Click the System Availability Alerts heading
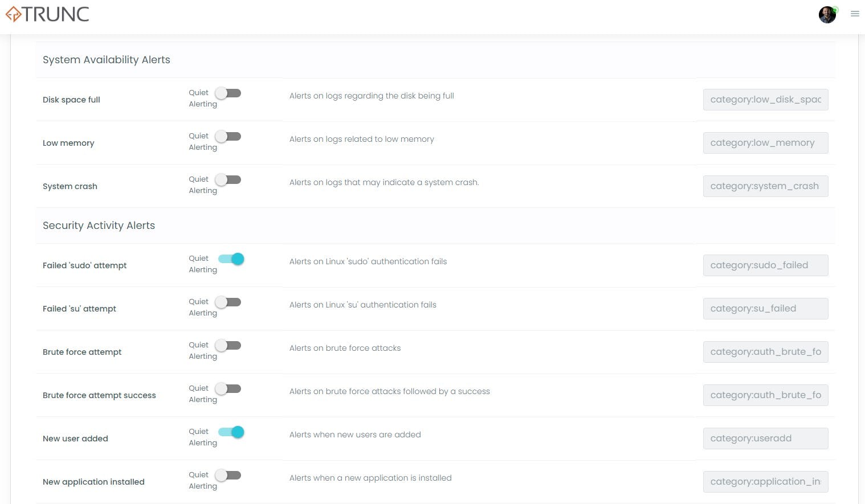Screen dimensions: 865x504 coord(106,60)
